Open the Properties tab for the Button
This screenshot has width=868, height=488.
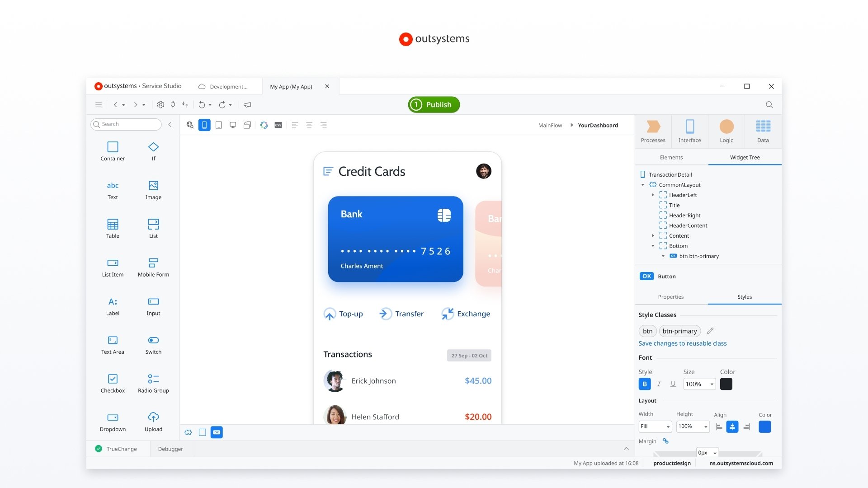coord(671,297)
